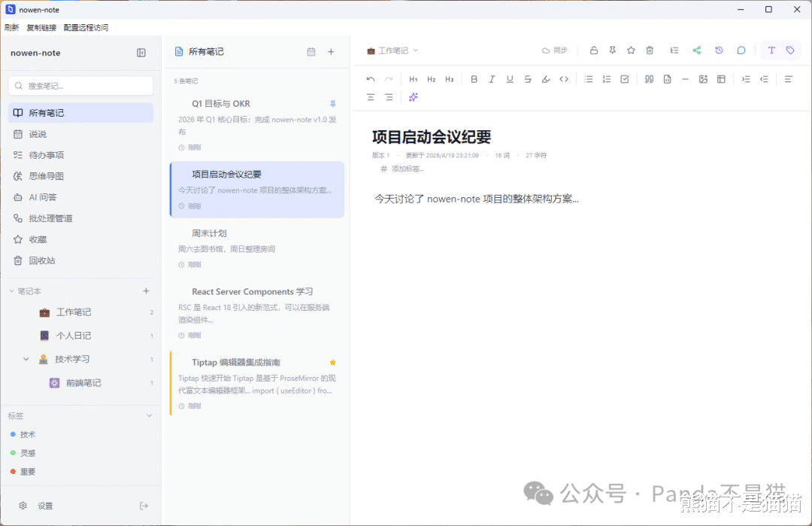Toggle the text format toolbar icon
812x526 pixels.
click(771, 50)
